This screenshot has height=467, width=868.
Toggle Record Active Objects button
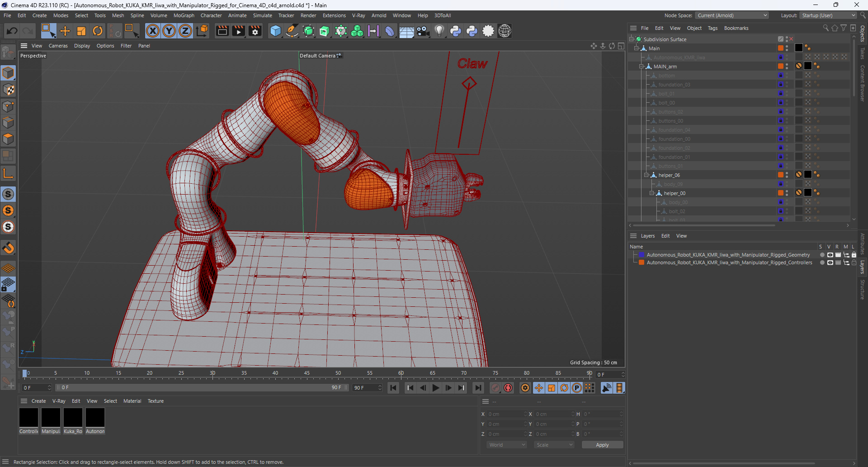[x=495, y=388]
